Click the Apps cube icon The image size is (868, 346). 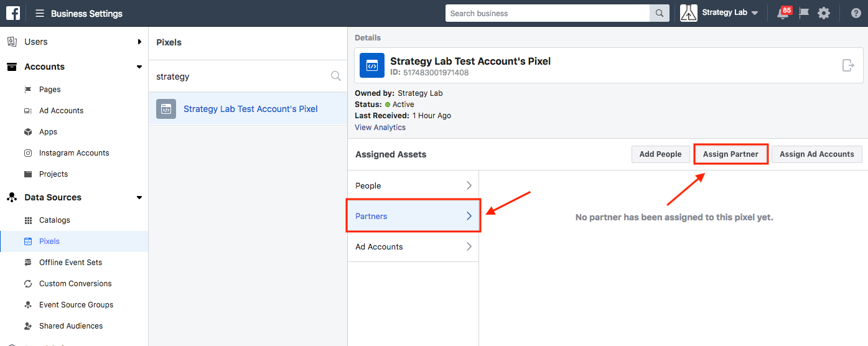click(x=28, y=132)
